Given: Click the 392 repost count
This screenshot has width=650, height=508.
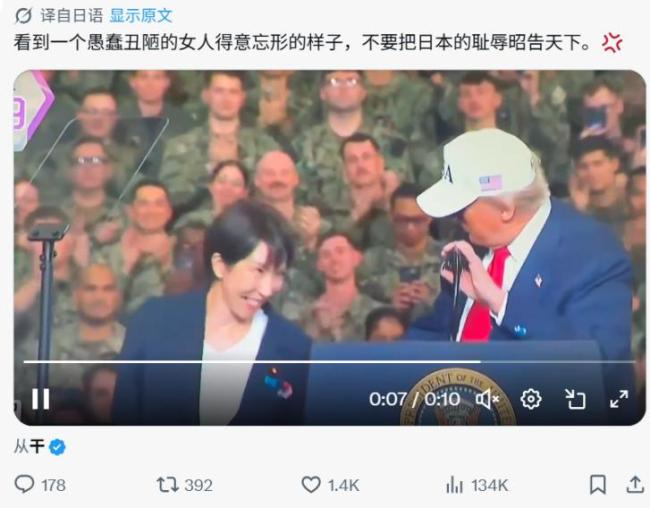Looking at the screenshot, I should coord(198,485).
